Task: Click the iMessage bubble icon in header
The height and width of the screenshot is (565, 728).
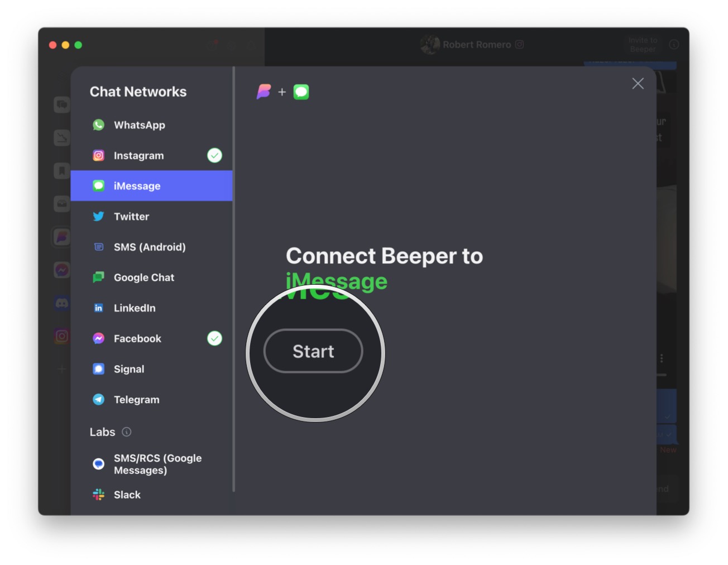Action: tap(301, 92)
